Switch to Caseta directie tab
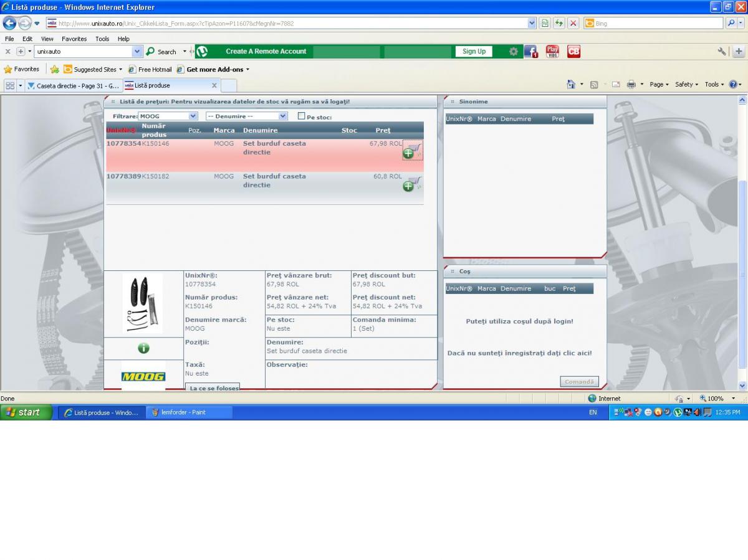The image size is (748, 560). (x=73, y=85)
